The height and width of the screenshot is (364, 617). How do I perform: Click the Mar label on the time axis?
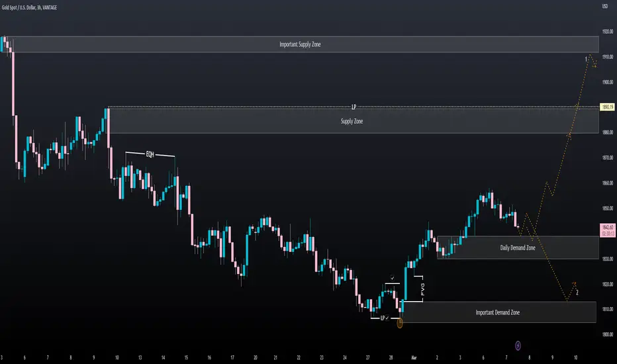click(x=414, y=357)
